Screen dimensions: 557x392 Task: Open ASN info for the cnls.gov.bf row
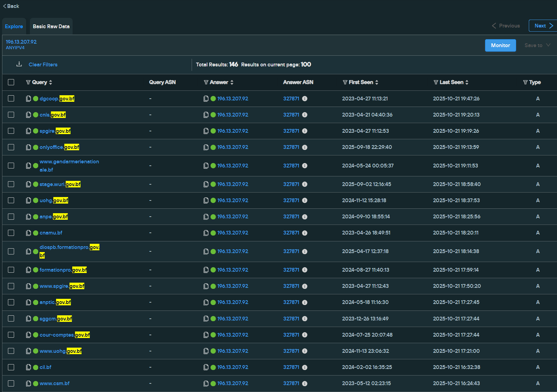(x=305, y=115)
